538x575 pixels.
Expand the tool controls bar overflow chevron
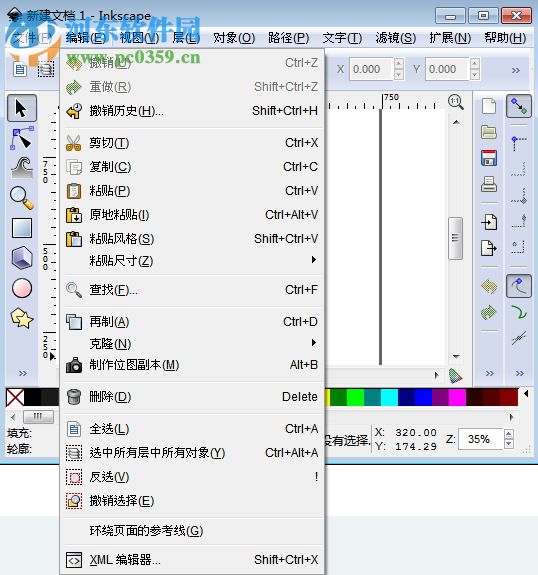[516, 70]
